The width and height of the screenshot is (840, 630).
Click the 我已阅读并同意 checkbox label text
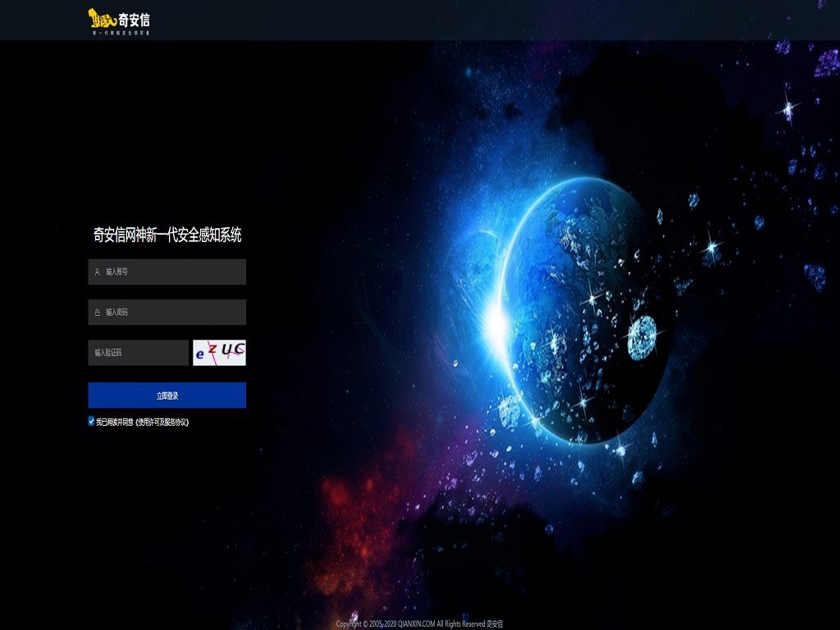coord(115,422)
